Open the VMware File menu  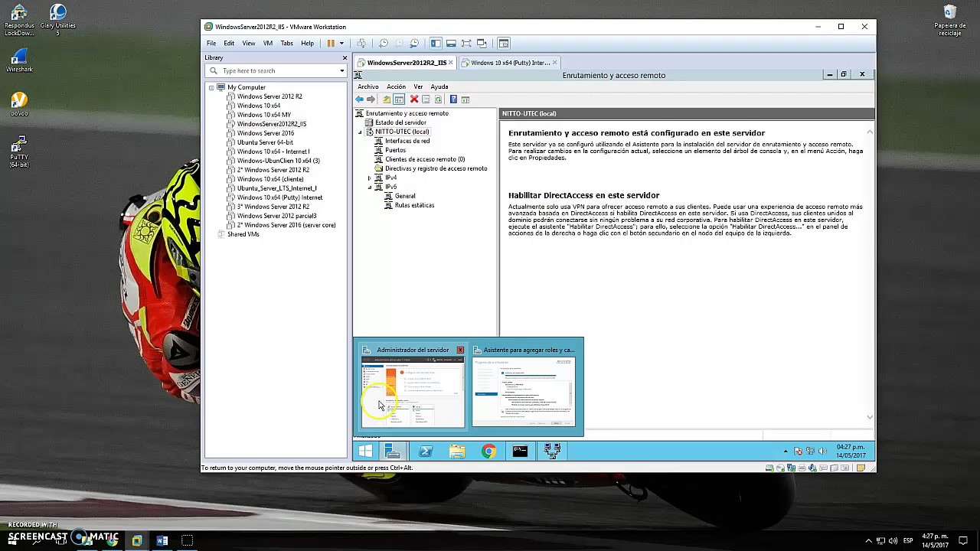(211, 44)
